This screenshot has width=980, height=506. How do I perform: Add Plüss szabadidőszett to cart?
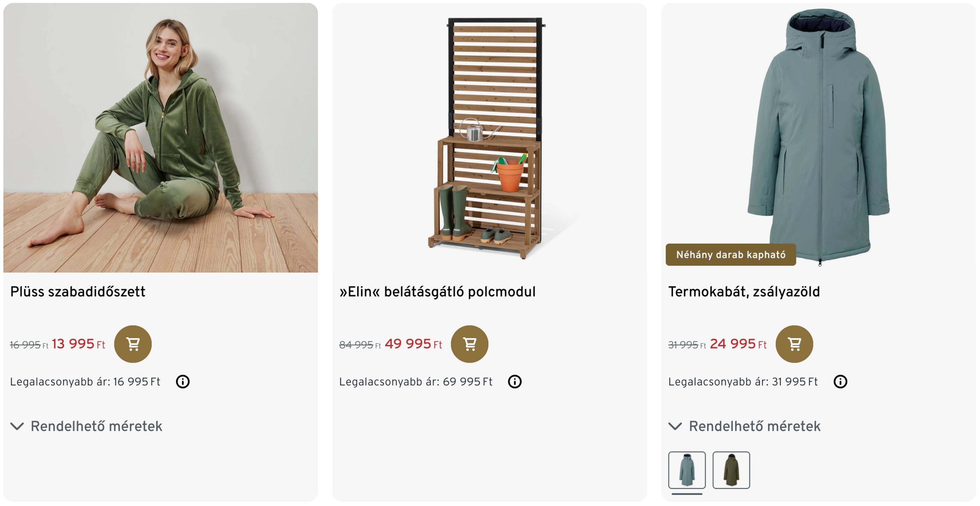133,344
